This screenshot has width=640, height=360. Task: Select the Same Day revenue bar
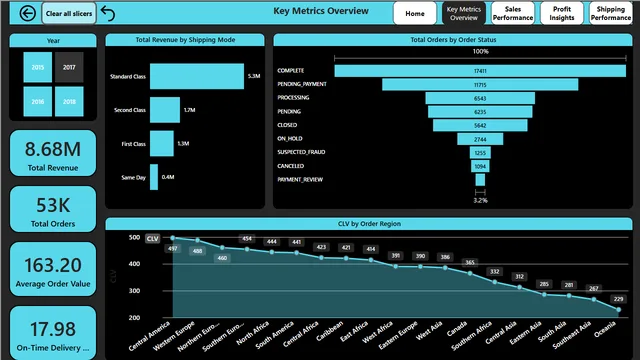pyautogui.click(x=154, y=177)
